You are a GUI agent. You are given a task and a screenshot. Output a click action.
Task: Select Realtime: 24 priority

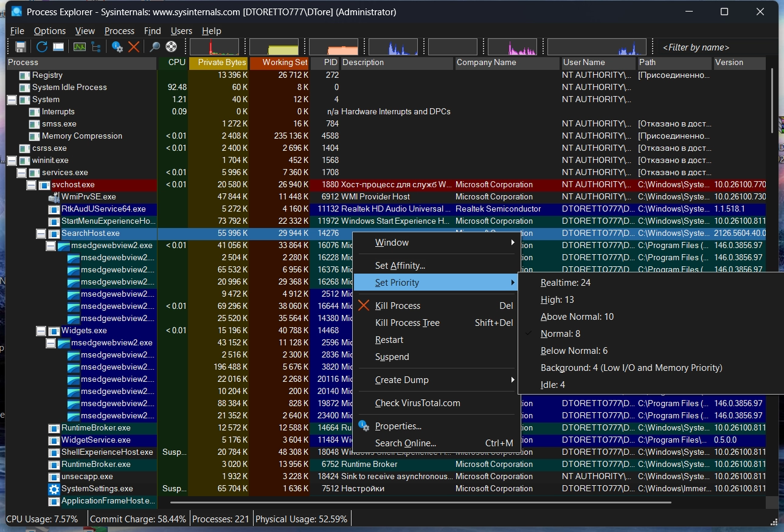(x=565, y=283)
